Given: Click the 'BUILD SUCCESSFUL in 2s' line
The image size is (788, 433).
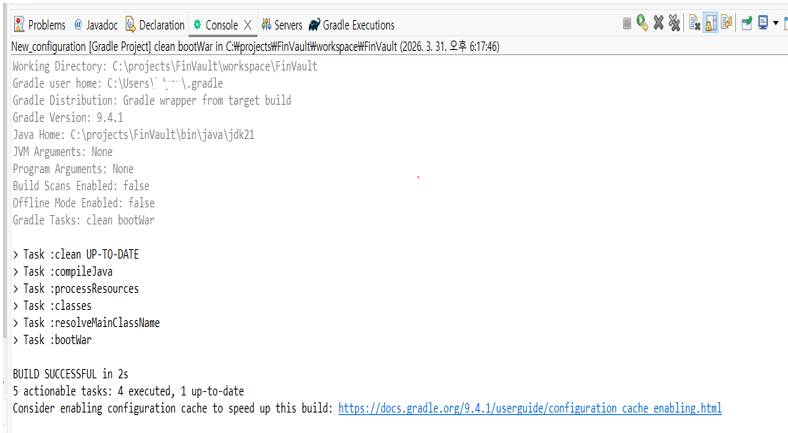Looking at the screenshot, I should coord(70,374).
